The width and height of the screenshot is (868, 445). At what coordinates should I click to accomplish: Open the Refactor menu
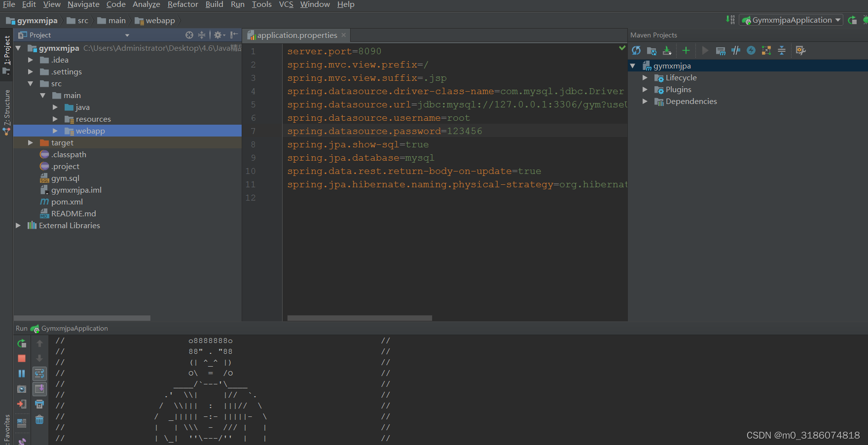182,4
